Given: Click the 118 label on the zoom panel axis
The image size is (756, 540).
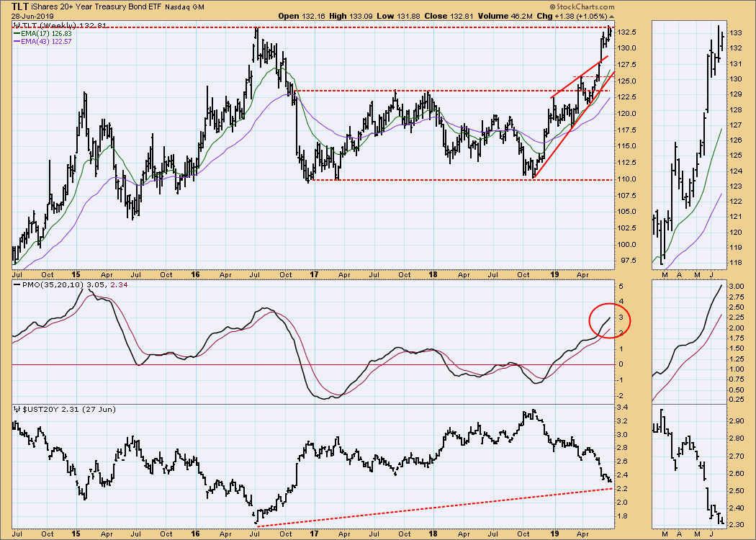Looking at the screenshot, I should click(735, 263).
